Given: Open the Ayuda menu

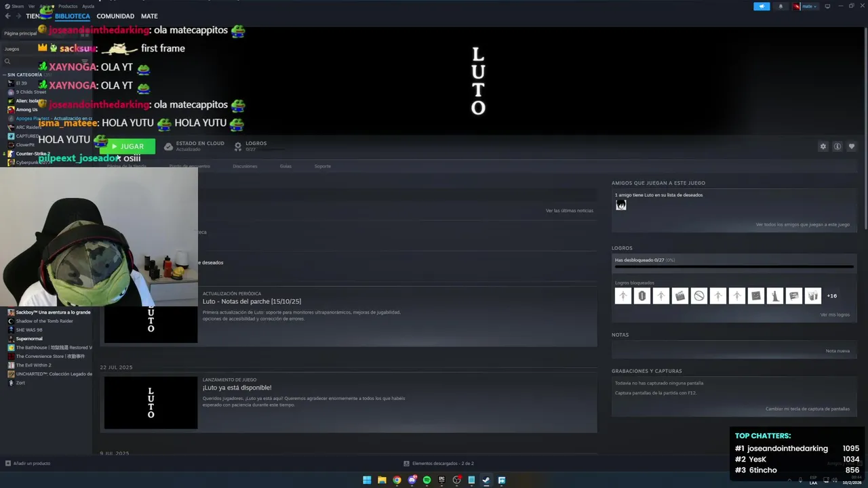Looking at the screenshot, I should coord(88,6).
